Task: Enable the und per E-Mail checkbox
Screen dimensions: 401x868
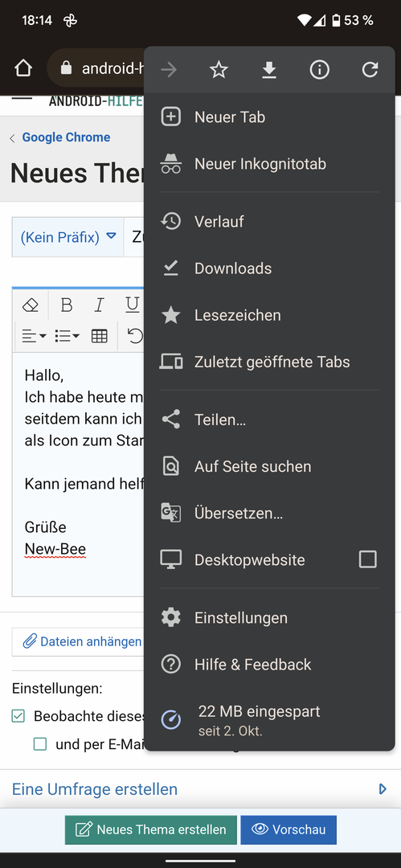Action: (x=40, y=744)
